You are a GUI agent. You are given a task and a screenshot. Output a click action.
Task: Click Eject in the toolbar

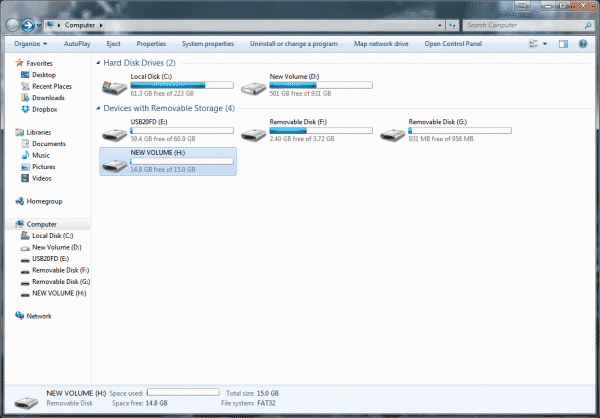point(113,44)
